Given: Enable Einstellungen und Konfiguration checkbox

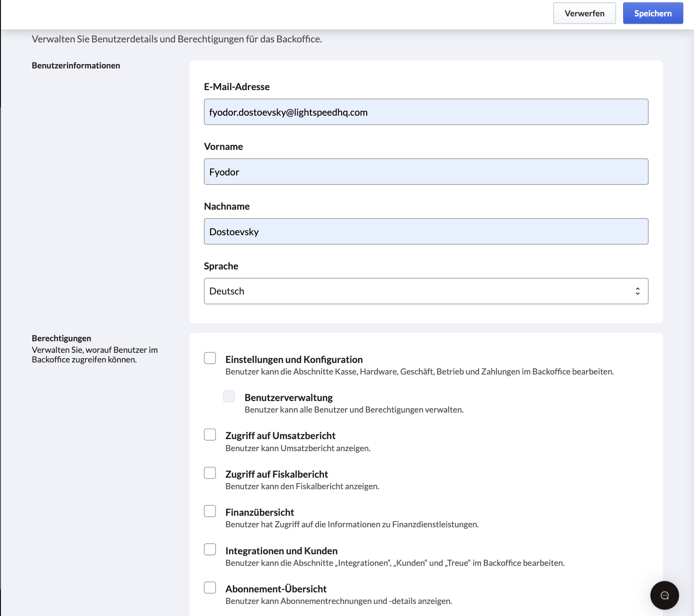Looking at the screenshot, I should click(210, 358).
